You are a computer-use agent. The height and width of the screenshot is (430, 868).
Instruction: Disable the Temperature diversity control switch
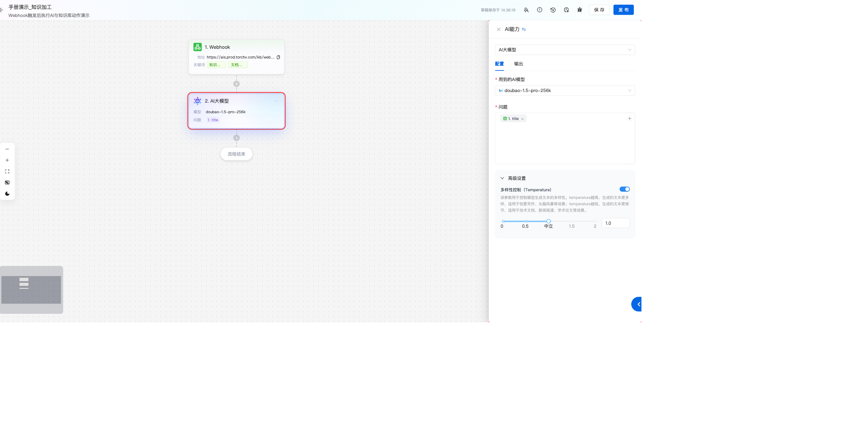click(x=624, y=189)
